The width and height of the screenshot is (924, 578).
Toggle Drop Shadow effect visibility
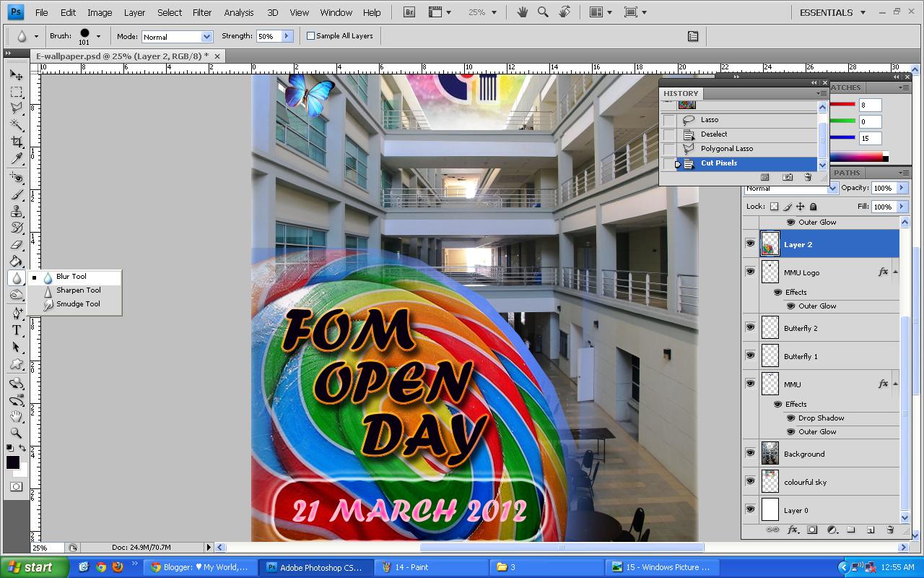coord(790,418)
